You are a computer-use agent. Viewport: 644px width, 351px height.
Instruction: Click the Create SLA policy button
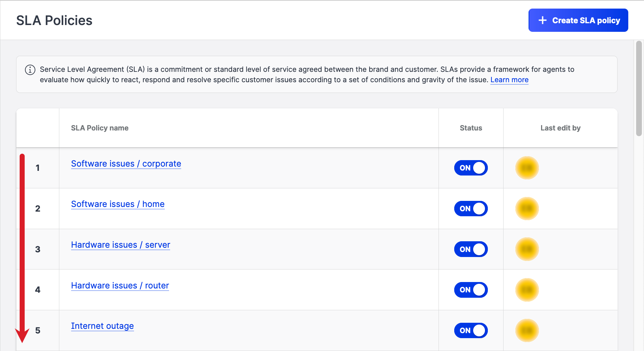click(578, 20)
